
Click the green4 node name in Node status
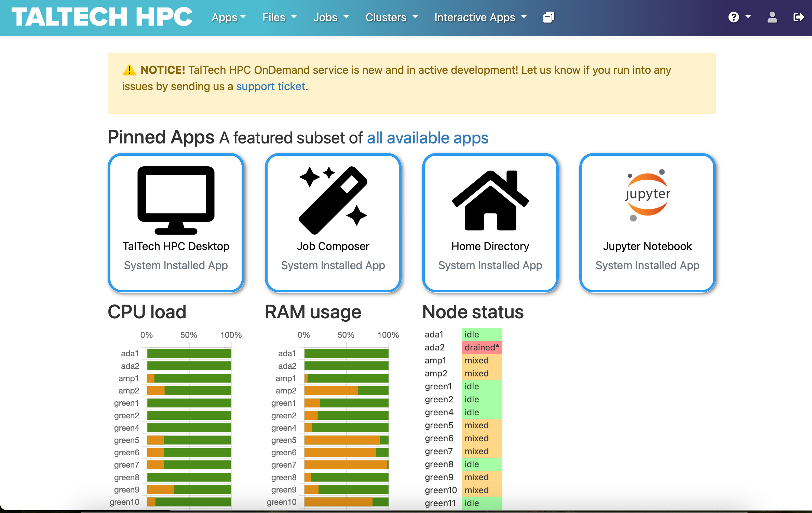pos(439,412)
